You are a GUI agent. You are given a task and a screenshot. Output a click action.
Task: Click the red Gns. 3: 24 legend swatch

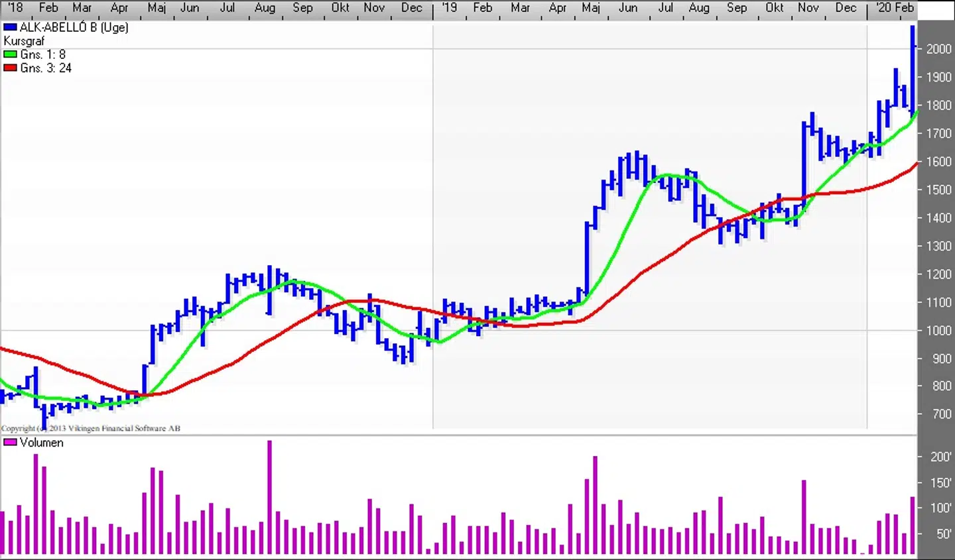10,68
